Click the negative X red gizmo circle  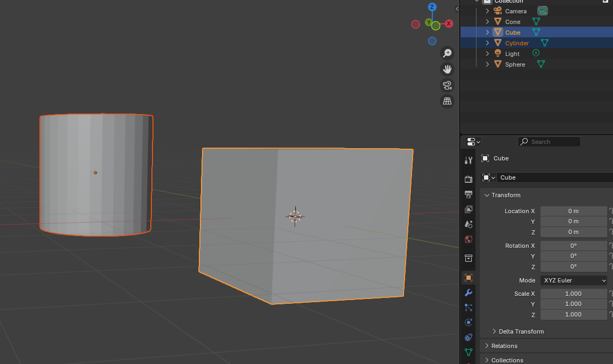416,24
